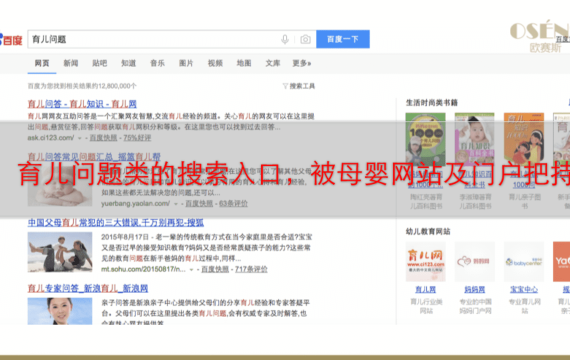Image resolution: width=570 pixels, height=360 pixels.
Task: Click the babycenter site logo
Action: point(524,262)
